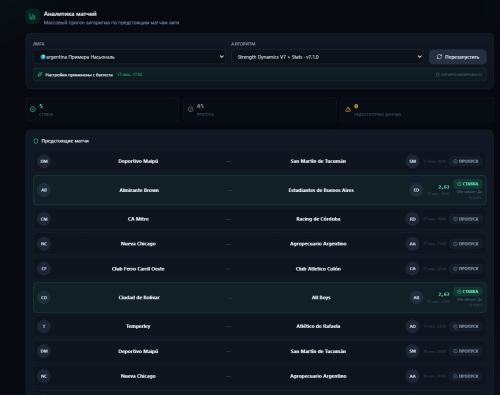Click the ПРОПУСК badge for CA Mitre match

coord(466,219)
